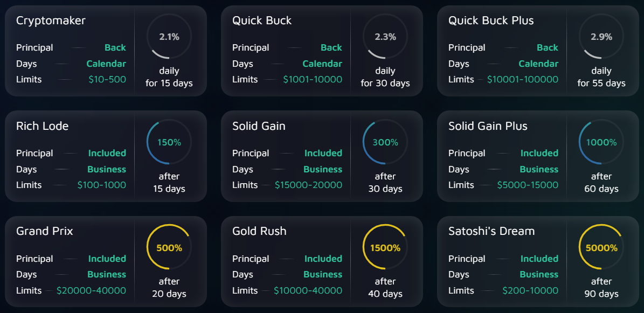Open the Satoshi's Dream plan title
Image resolution: width=644 pixels, height=313 pixels.
(x=491, y=231)
